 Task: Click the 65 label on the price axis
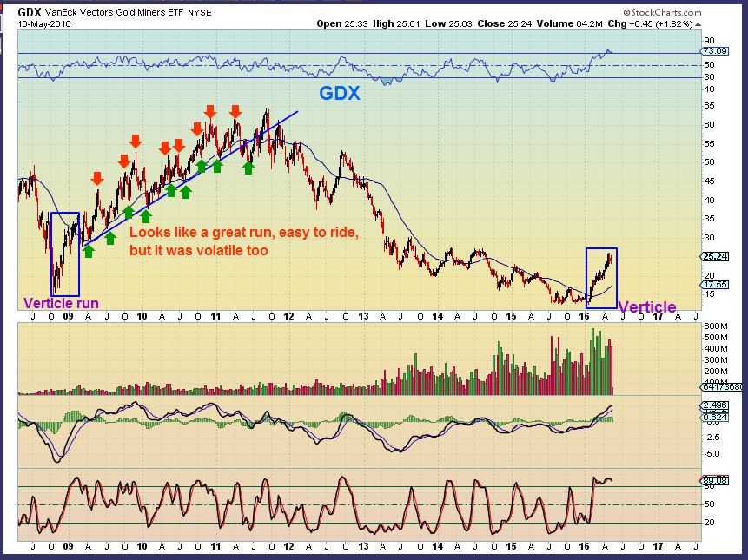(x=710, y=106)
